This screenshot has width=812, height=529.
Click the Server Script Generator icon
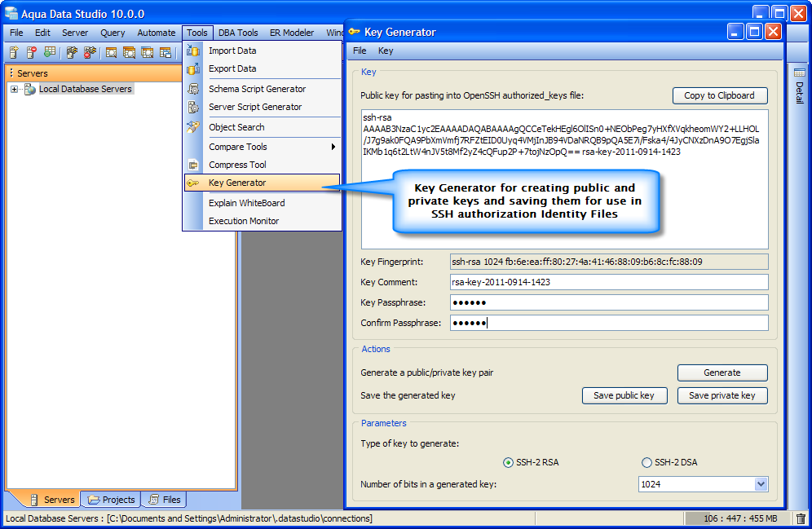[193, 107]
